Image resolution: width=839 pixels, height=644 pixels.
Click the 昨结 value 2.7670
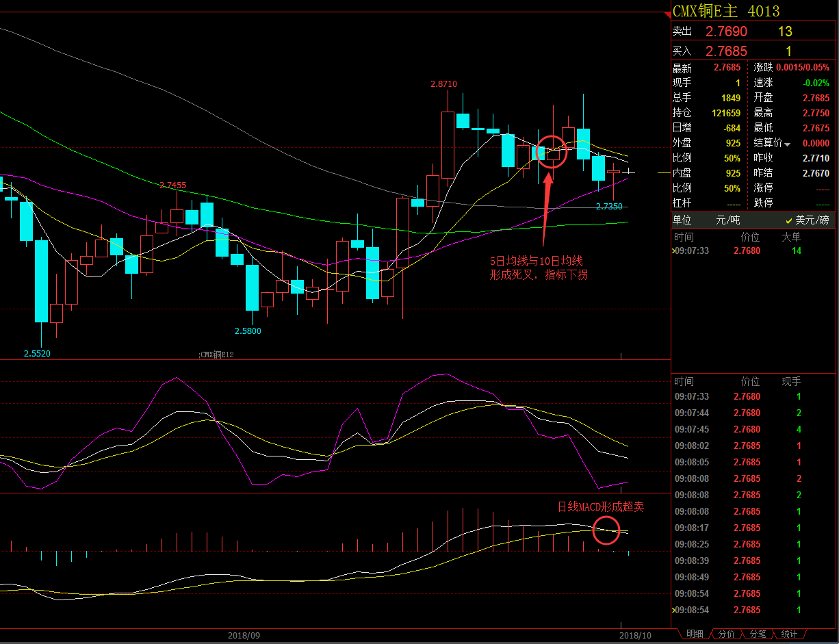click(x=816, y=173)
